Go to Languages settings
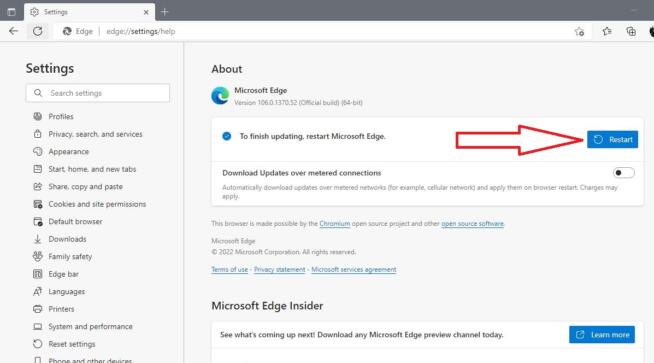This screenshot has height=363, width=654. [67, 292]
